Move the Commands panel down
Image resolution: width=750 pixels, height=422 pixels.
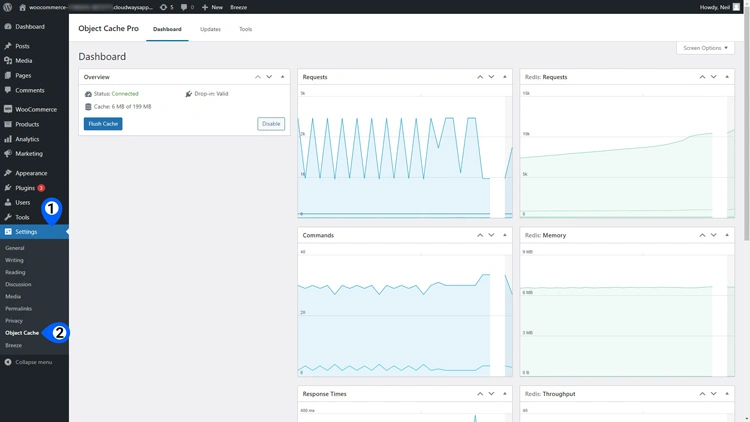point(492,235)
